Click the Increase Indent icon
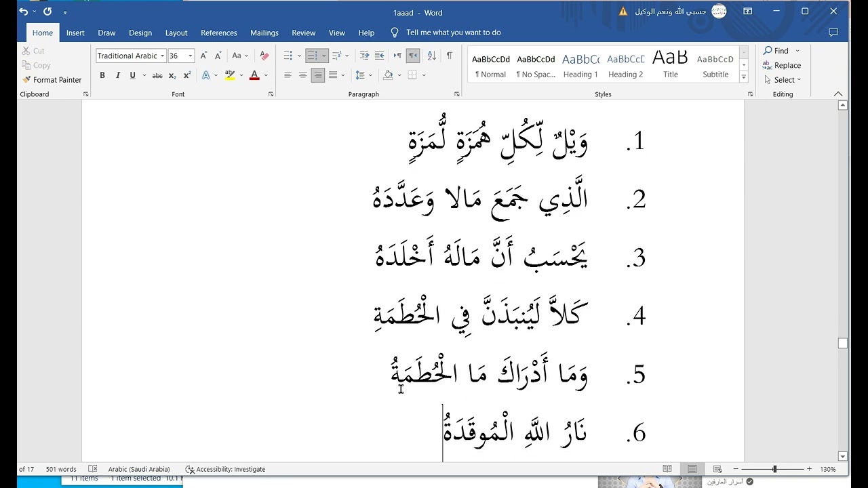This screenshot has height=488, width=868. [x=380, y=56]
